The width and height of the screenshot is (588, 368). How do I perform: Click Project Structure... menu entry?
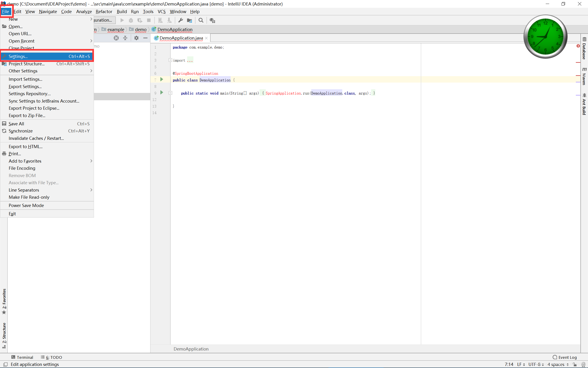click(x=47, y=64)
